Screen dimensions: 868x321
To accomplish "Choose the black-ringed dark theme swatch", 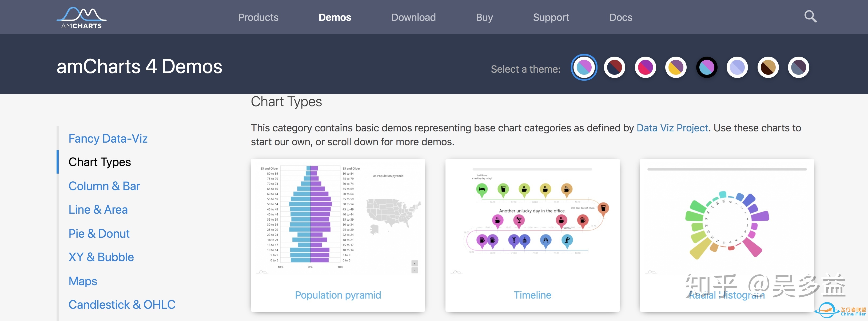I will click(x=707, y=68).
